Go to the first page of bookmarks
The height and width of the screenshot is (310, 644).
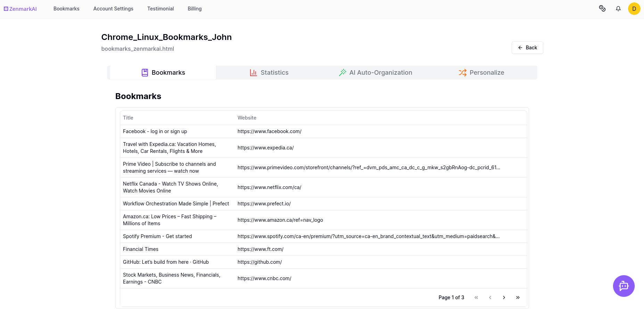coord(476,297)
